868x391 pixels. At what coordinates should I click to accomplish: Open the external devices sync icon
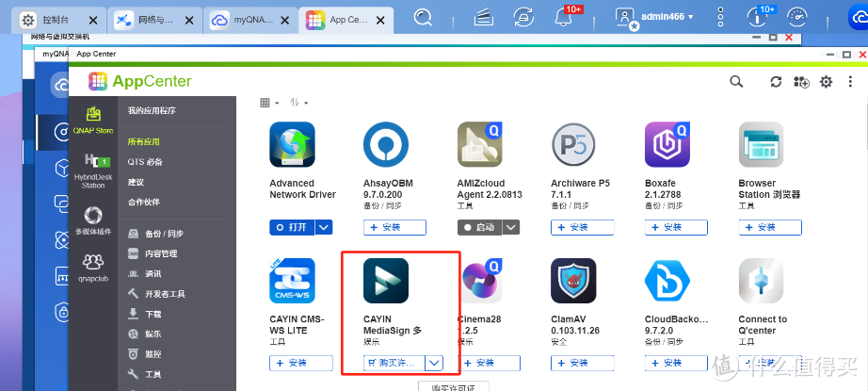[523, 17]
